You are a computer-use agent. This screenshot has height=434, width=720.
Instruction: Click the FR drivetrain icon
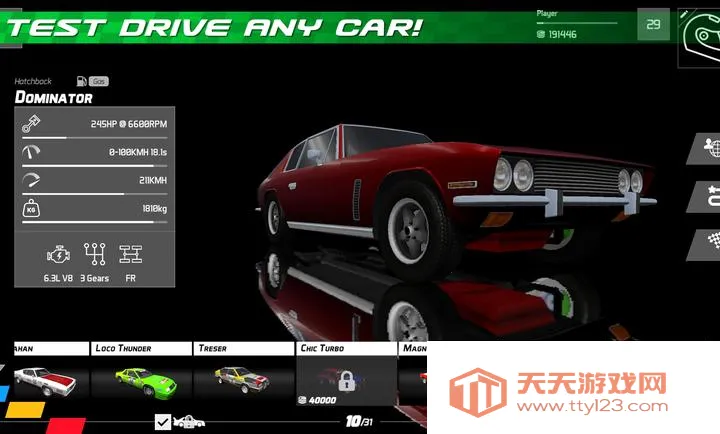(x=130, y=253)
